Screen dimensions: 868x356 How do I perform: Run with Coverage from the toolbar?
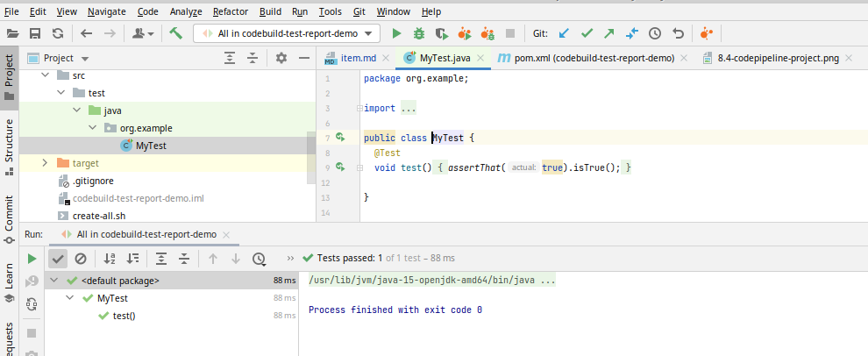(x=442, y=33)
